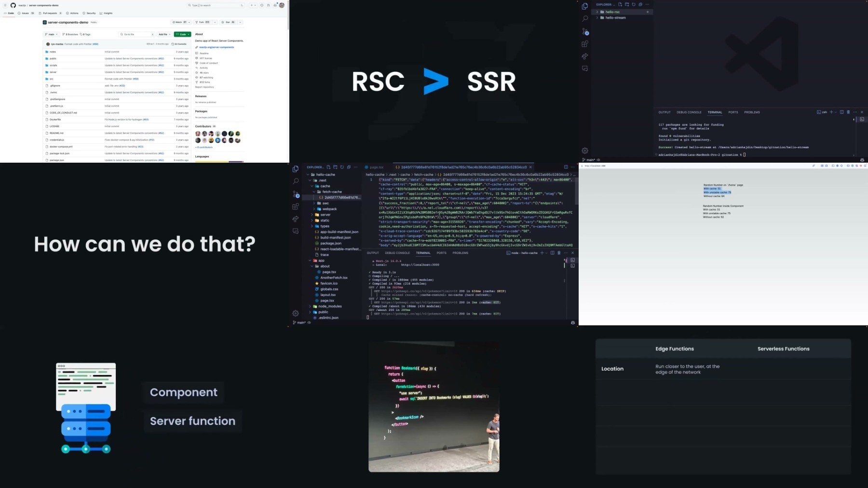The image size is (868, 488).
Task: Click New File icon above the hello-rsc folder
Action: point(620,4)
